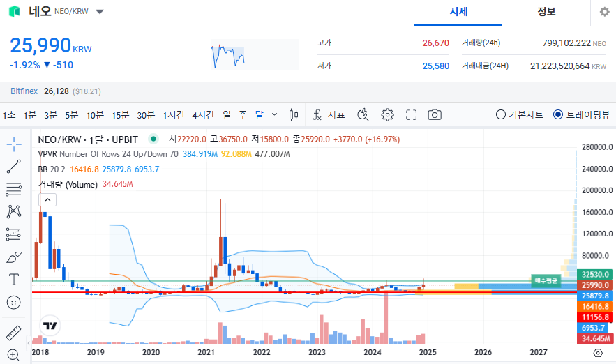Select the 달 monthly interval

coord(260,114)
